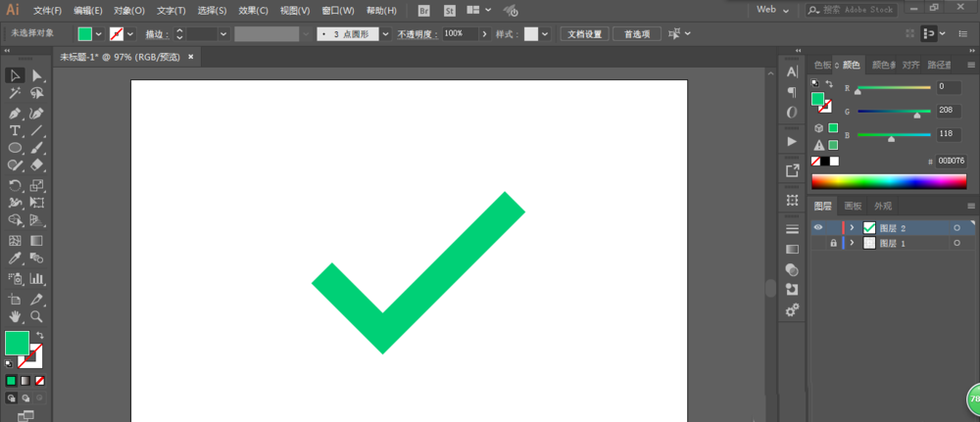Open the 效果(C) menu
The width and height of the screenshot is (980, 422).
253,11
